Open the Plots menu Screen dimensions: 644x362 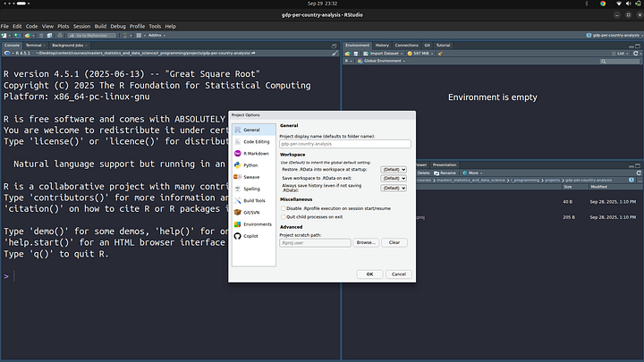pos(64,26)
